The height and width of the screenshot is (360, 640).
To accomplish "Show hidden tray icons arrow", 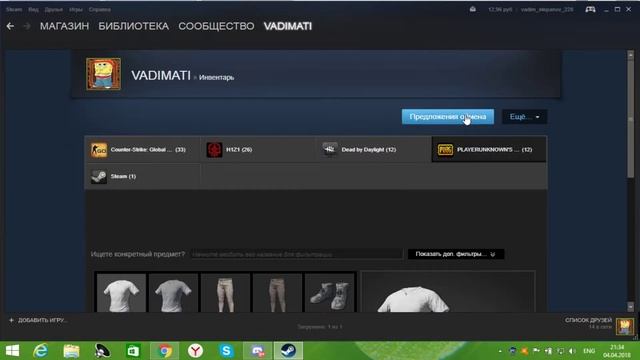I will 500,351.
